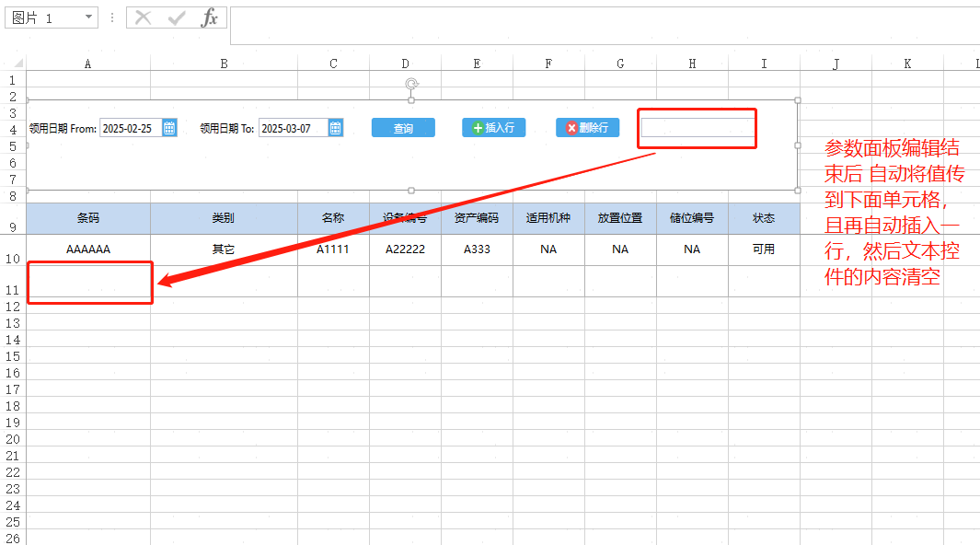
Task: Click the right-middle resize handle of the picture
Action: pyautogui.click(x=798, y=145)
